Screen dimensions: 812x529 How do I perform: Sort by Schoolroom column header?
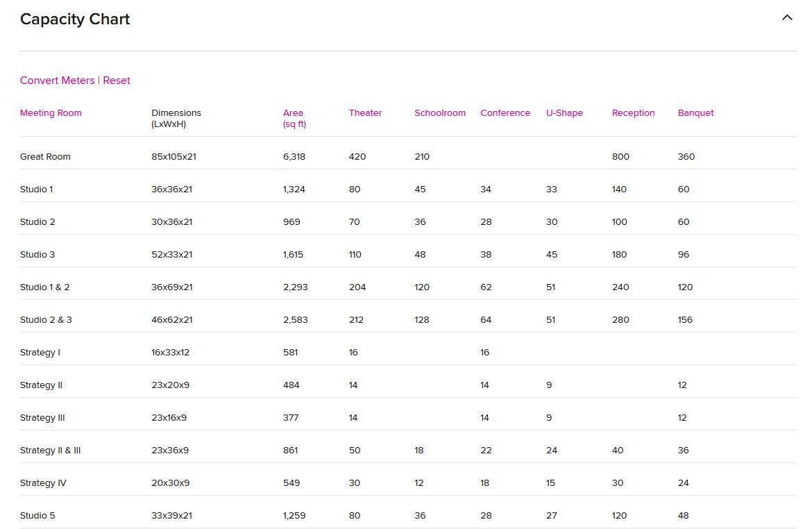coord(440,113)
